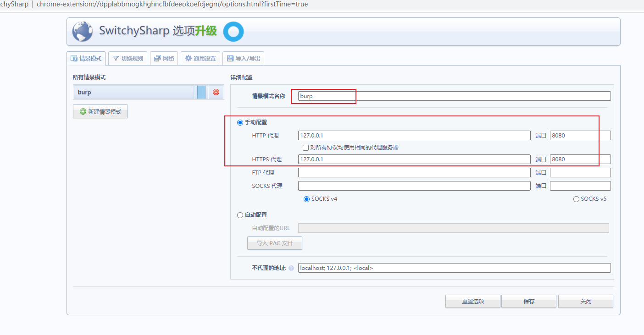Click the 新建情景模式 button
644x335 pixels.
click(100, 111)
